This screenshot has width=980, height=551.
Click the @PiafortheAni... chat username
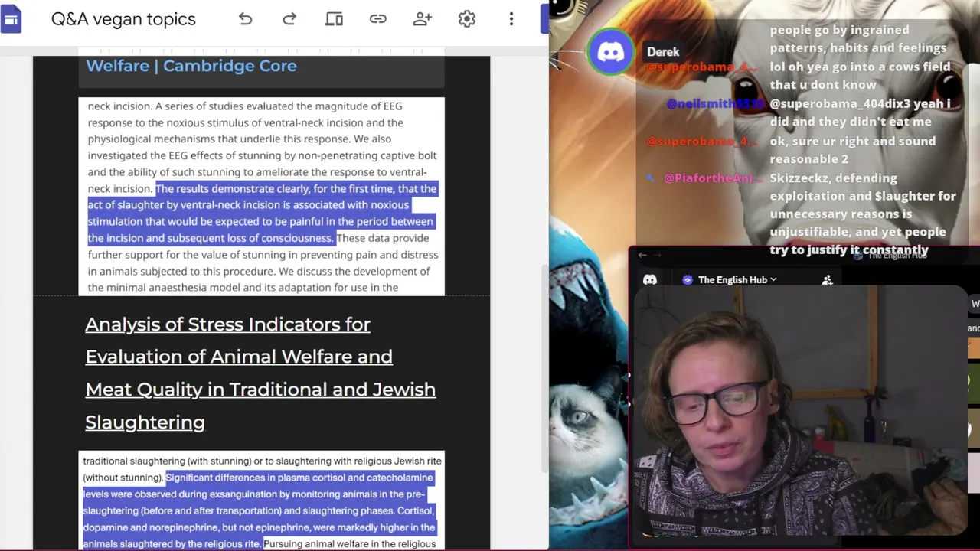pyautogui.click(x=713, y=178)
